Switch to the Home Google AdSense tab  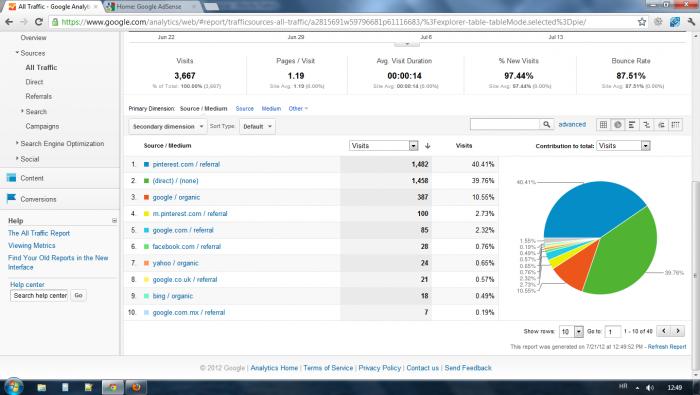tap(151, 7)
